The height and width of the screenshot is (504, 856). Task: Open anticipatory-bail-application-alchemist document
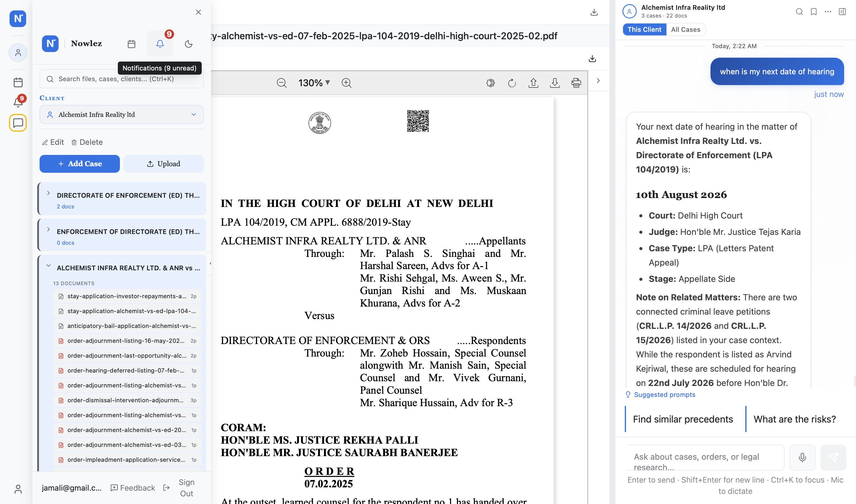[127, 326]
